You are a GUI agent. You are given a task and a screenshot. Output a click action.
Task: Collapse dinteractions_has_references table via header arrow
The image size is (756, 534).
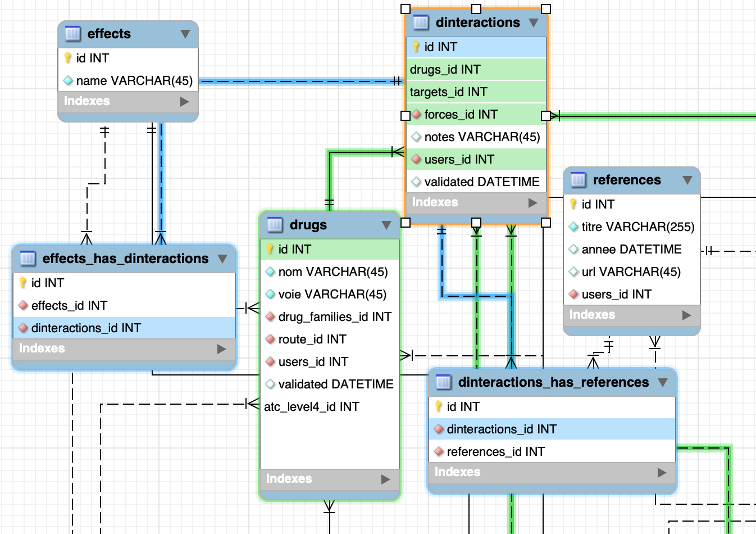pos(663,383)
